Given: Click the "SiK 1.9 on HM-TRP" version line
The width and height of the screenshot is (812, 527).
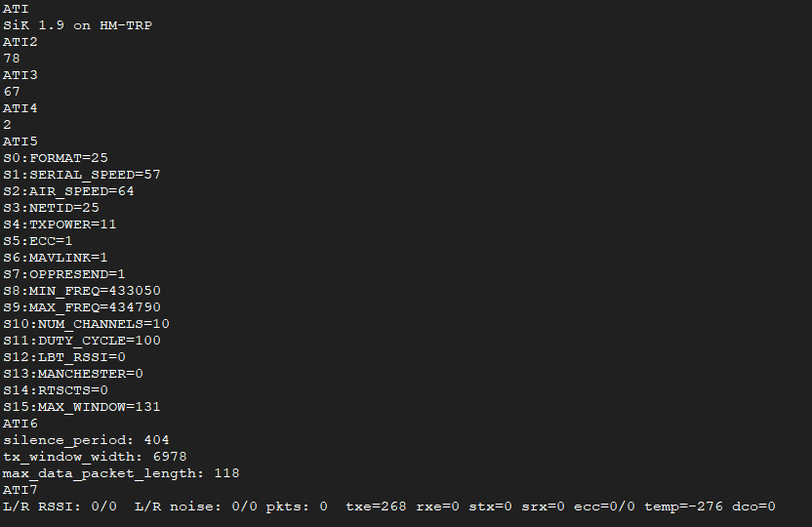Looking at the screenshot, I should (x=77, y=25).
